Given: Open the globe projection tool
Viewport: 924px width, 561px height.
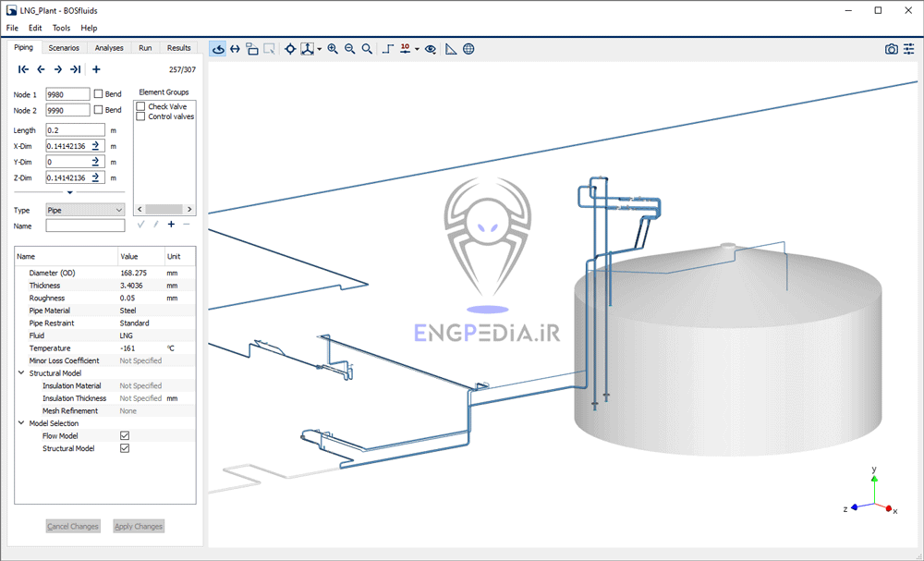Looking at the screenshot, I should (468, 48).
